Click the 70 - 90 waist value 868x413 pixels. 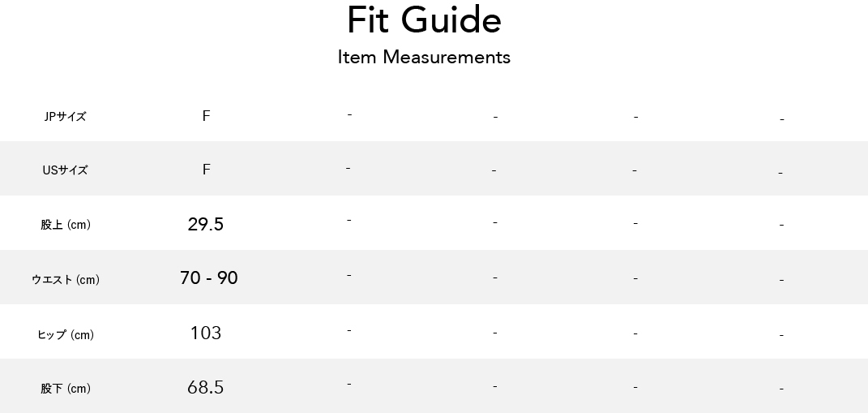tap(209, 277)
